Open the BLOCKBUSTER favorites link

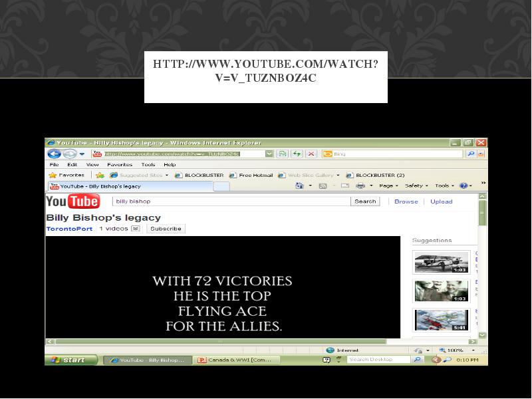(x=199, y=175)
